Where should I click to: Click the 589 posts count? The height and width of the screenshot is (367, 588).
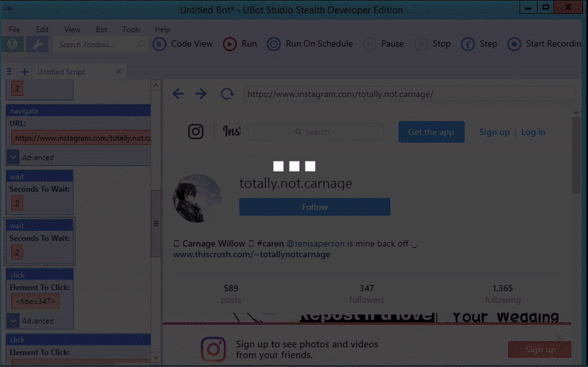click(231, 294)
